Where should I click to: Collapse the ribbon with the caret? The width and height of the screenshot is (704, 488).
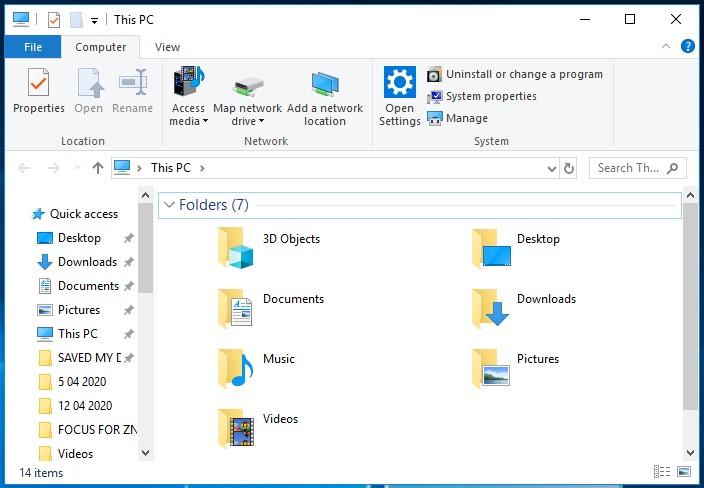[666, 46]
